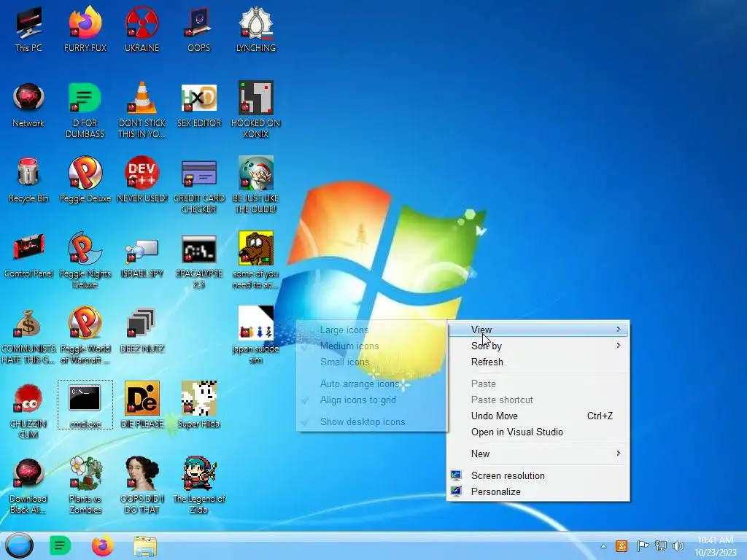Open the green app in taskbar
This screenshot has width=747, height=560.
coord(60,545)
